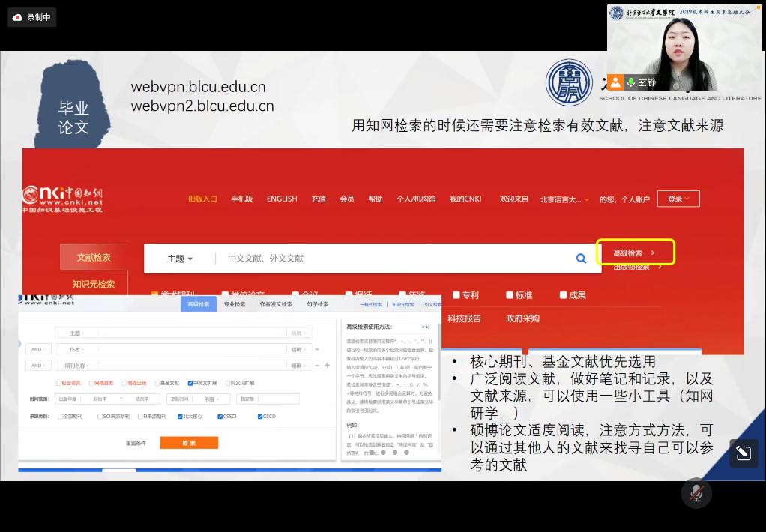
Task: Open the 会员 link
Action: point(347,199)
